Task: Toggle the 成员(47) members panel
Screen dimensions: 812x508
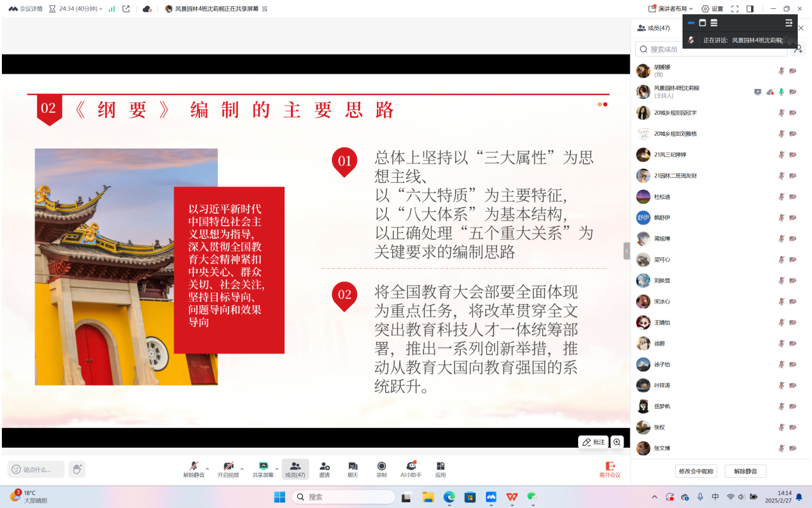Action: 295,469
